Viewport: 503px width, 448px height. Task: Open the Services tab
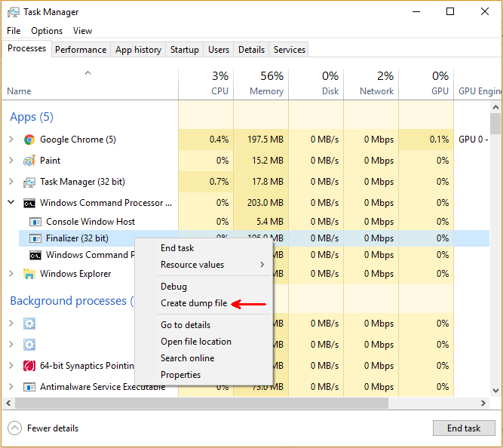pos(289,50)
